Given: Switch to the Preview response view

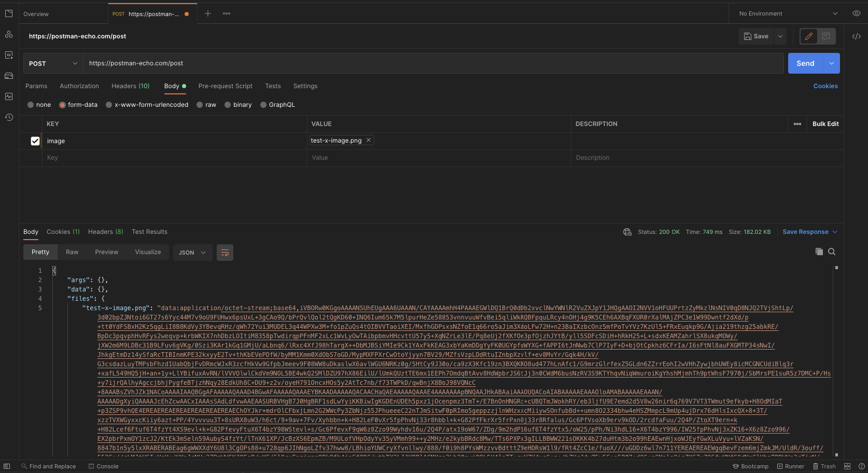Looking at the screenshot, I should [x=106, y=252].
